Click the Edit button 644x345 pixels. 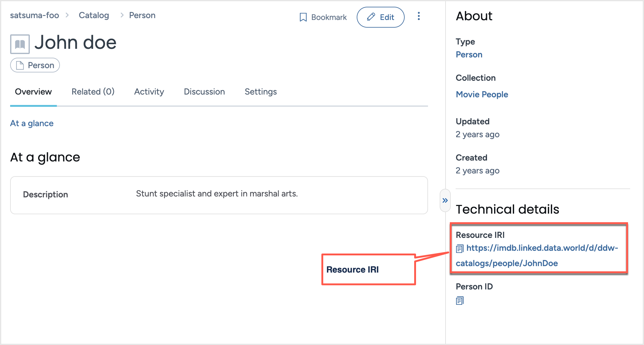coord(381,17)
